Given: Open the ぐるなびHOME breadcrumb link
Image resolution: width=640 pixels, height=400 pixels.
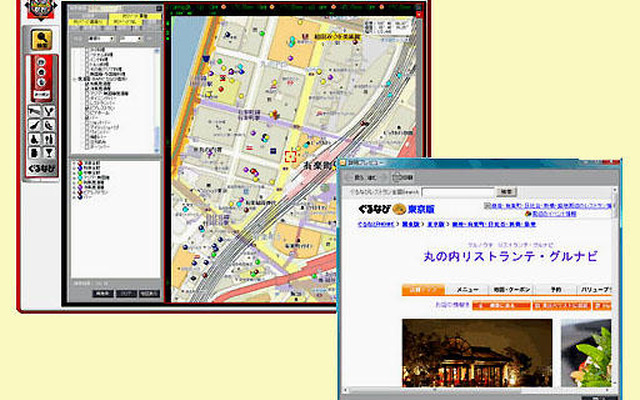Looking at the screenshot, I should pos(376,224).
